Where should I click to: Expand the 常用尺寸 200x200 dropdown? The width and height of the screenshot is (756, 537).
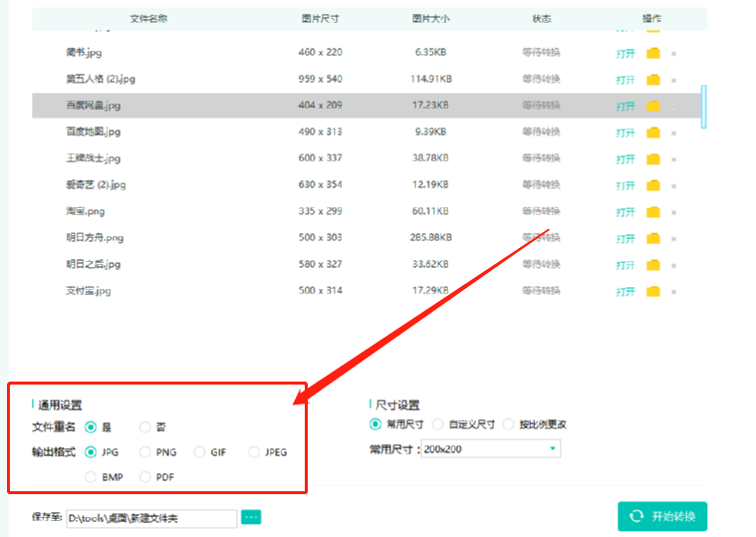point(491,448)
